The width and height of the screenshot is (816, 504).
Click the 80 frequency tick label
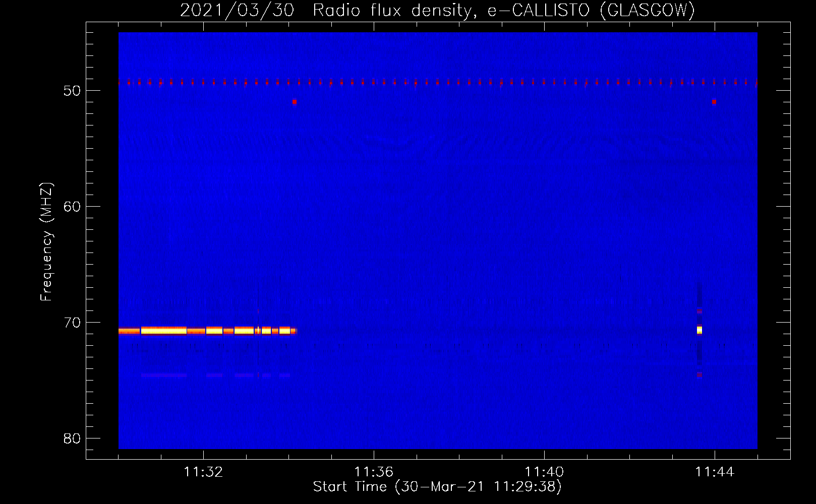point(72,438)
